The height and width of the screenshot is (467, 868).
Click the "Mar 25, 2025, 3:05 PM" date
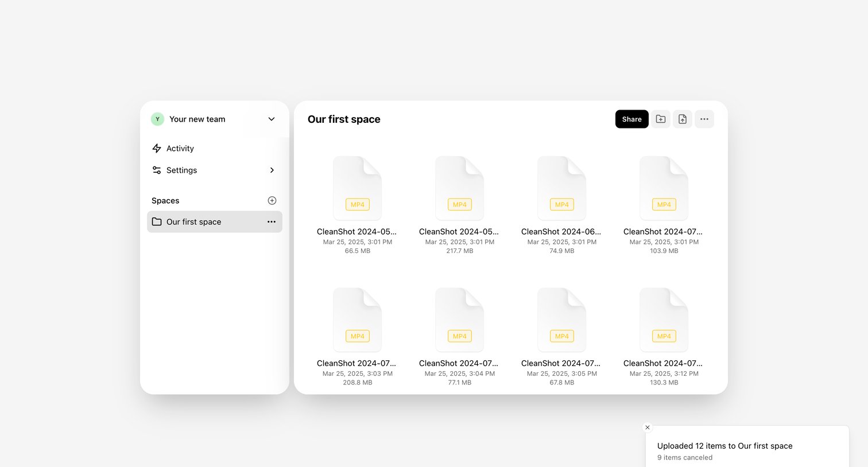562,374
